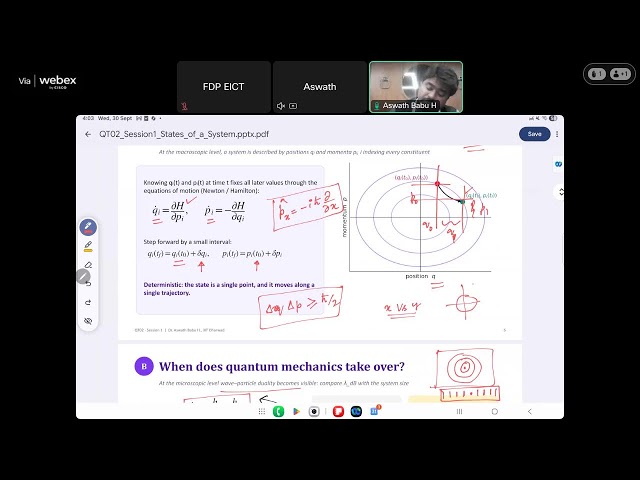Open the Webex app in taskbar
Screen dimensions: 640x480
pyautogui.click(x=356, y=411)
